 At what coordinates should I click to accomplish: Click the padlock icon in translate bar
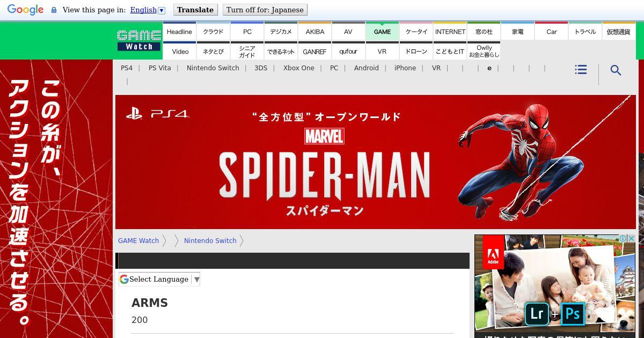click(x=54, y=10)
